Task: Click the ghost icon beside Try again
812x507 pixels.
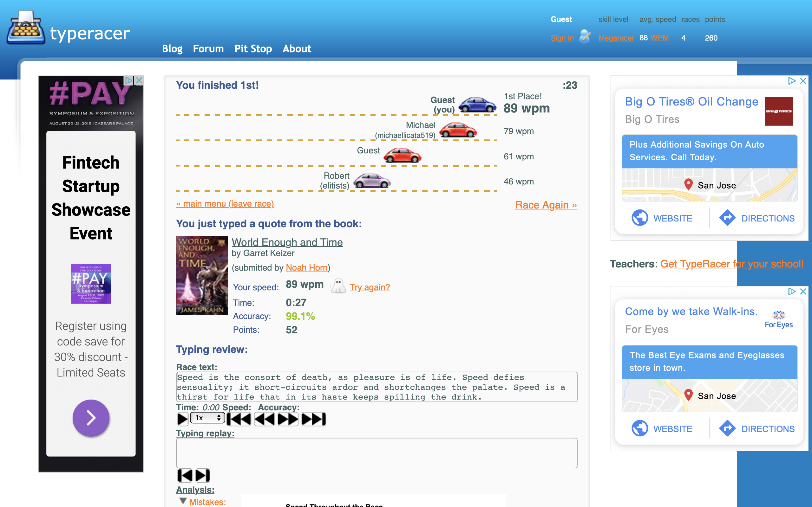Action: tap(338, 286)
